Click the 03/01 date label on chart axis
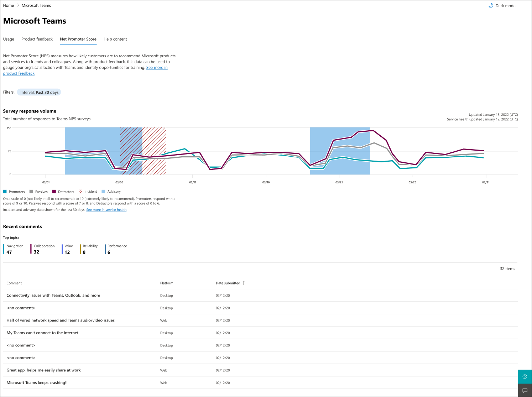 click(46, 182)
